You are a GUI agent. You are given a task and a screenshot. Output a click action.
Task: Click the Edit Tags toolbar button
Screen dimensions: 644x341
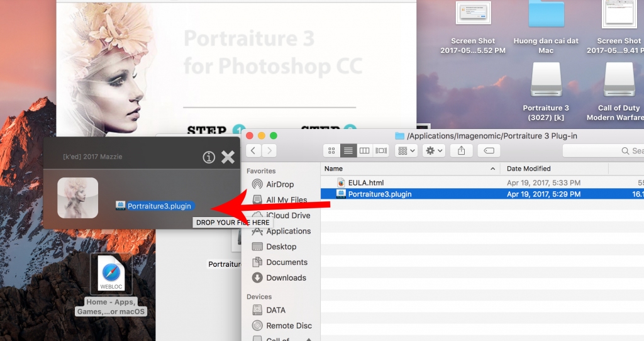click(x=489, y=151)
